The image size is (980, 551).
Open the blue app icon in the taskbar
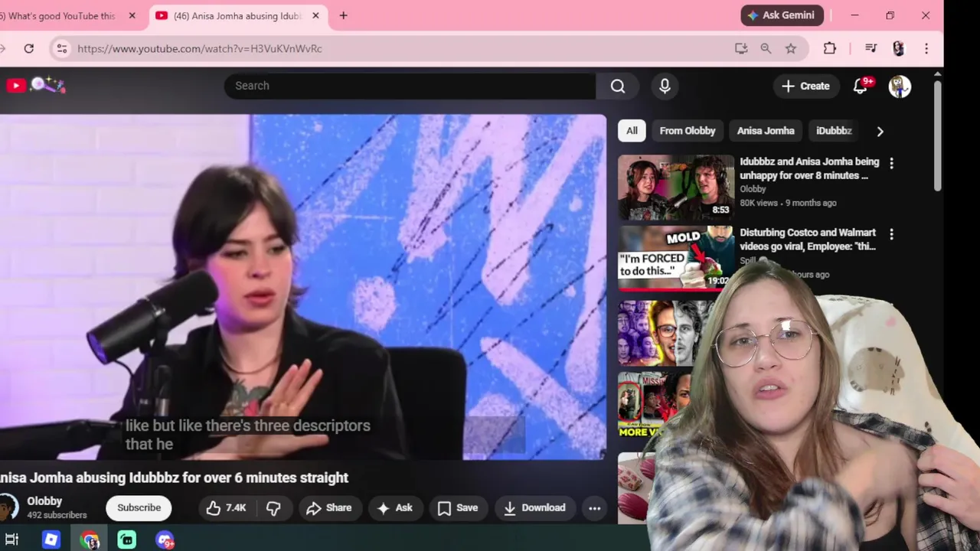coord(51,540)
